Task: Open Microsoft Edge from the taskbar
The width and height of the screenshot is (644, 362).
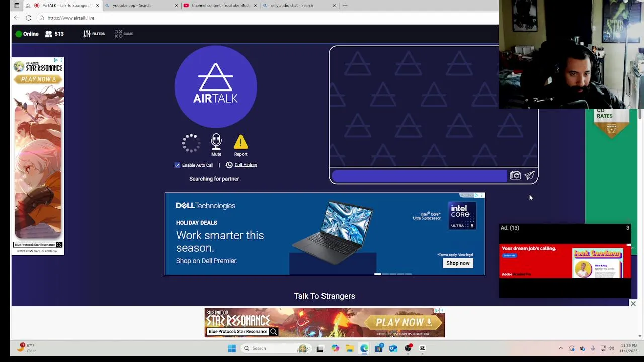Action: pos(364,348)
